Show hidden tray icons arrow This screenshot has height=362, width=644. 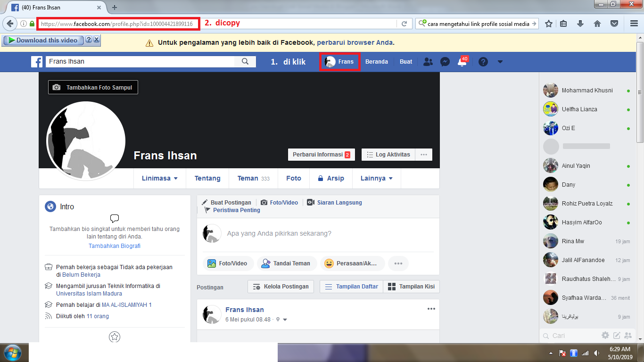point(551,353)
